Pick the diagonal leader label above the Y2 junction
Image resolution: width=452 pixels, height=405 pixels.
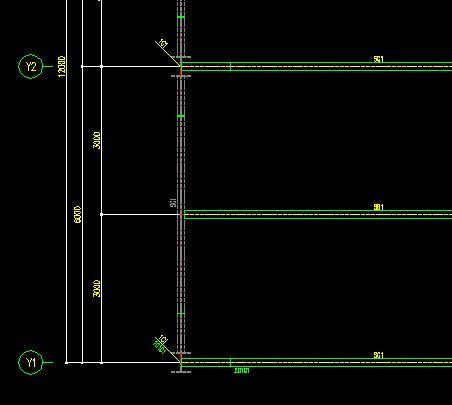click(163, 43)
